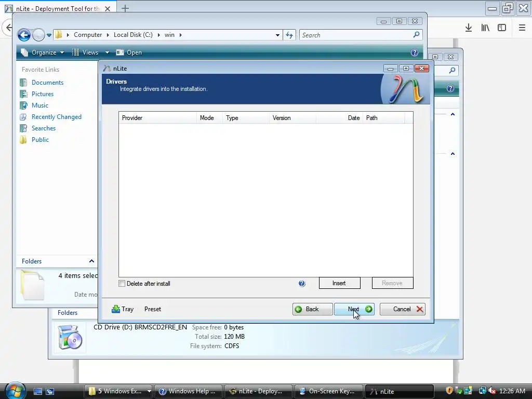Cancel the nLite wizard

(403, 309)
